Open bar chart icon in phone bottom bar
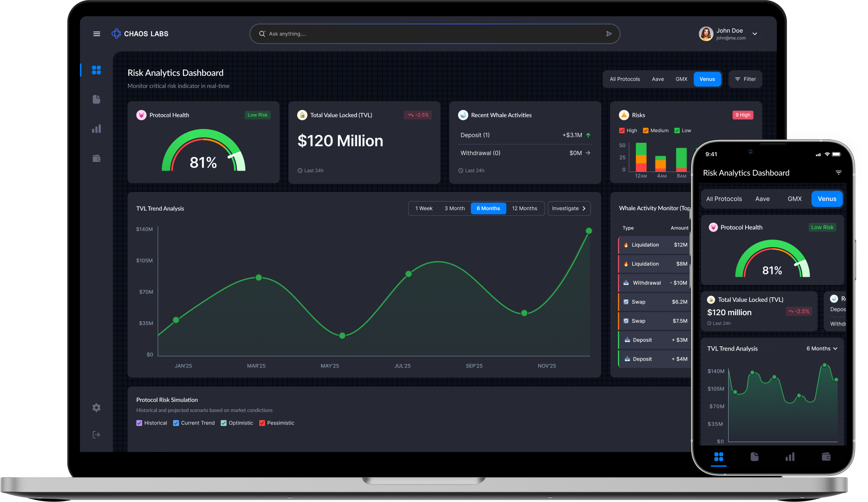868x502 pixels. tap(790, 457)
